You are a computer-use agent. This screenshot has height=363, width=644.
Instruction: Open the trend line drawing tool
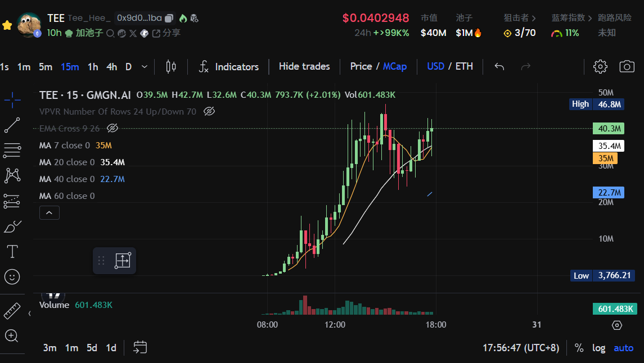click(12, 125)
